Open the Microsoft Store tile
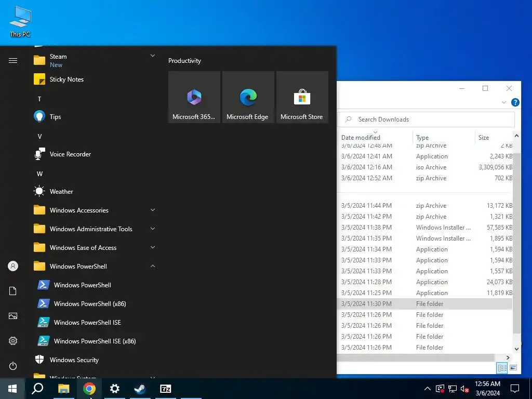Screen dimensions: 532x399 click(x=302, y=97)
